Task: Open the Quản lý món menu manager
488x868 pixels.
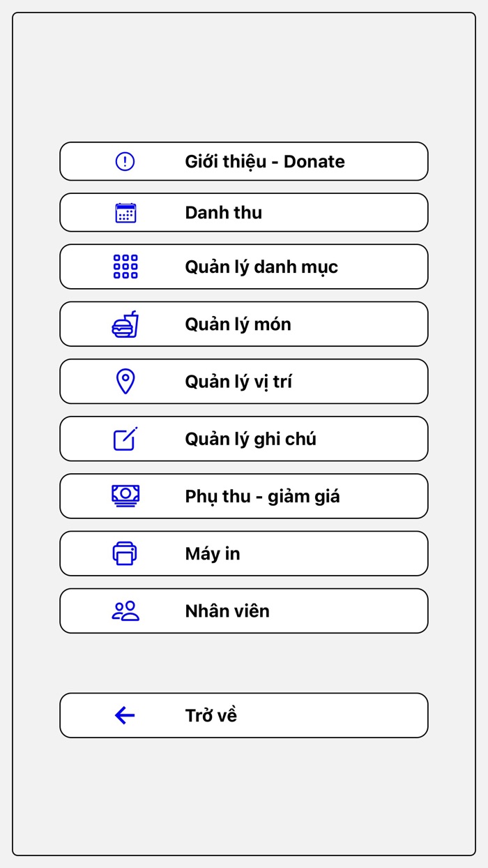Action: (244, 324)
